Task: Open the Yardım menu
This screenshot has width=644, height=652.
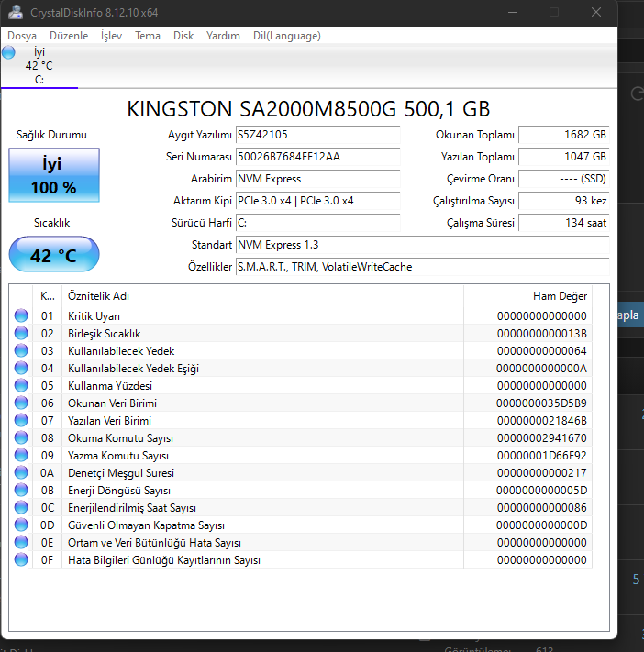Action: pos(223,36)
